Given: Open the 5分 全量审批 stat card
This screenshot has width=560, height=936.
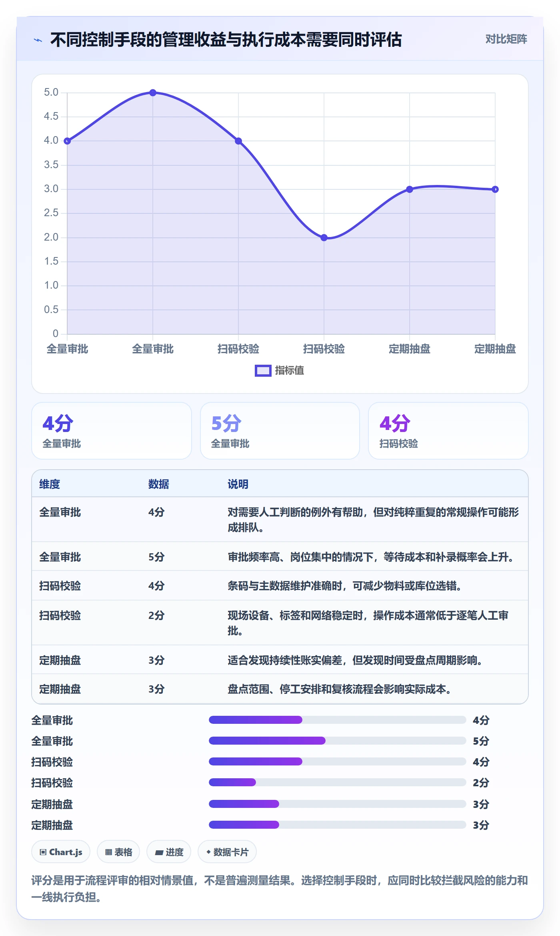Looking at the screenshot, I should pyautogui.click(x=280, y=431).
